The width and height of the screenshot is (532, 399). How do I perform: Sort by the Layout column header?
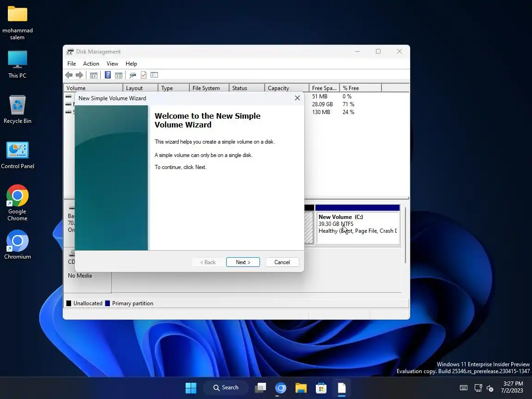pyautogui.click(x=140, y=88)
